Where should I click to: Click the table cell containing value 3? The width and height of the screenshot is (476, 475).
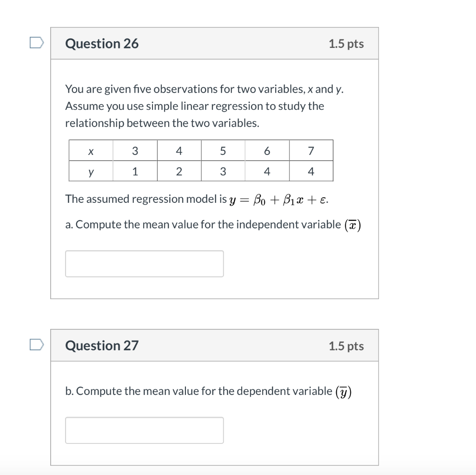point(135,150)
